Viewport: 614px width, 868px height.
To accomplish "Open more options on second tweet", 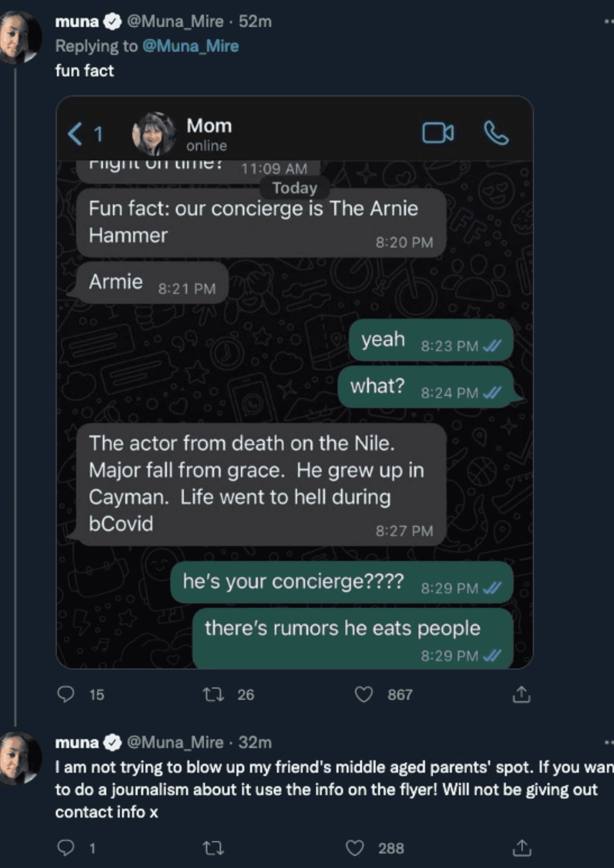I will [609, 742].
